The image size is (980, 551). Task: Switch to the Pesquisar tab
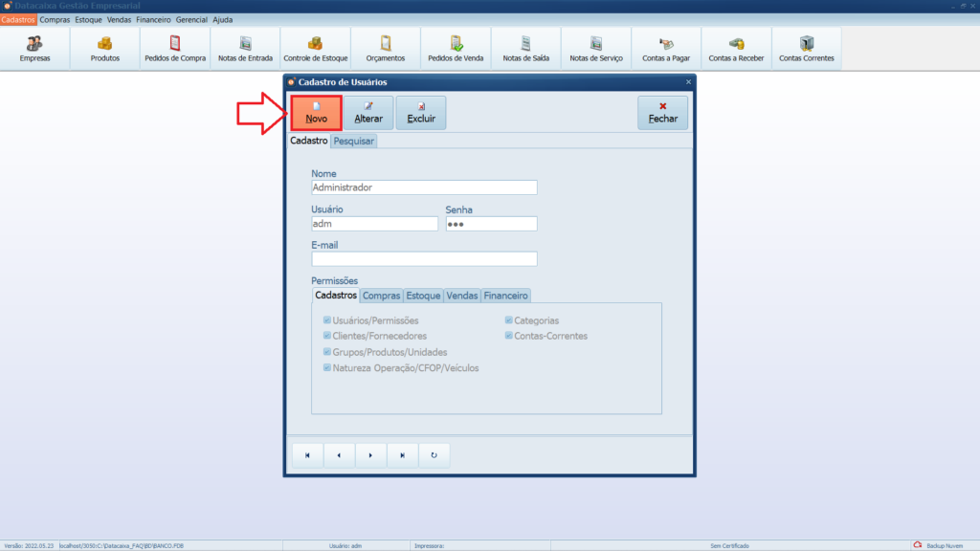pyautogui.click(x=354, y=141)
